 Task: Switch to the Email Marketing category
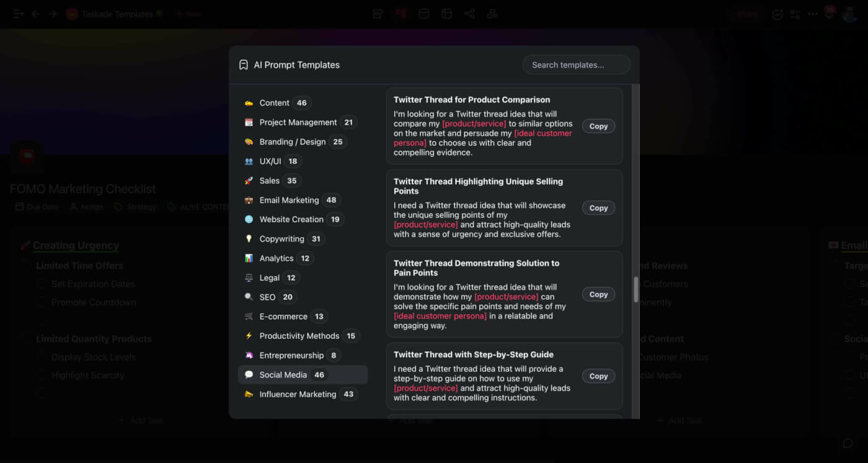pyautogui.click(x=289, y=200)
